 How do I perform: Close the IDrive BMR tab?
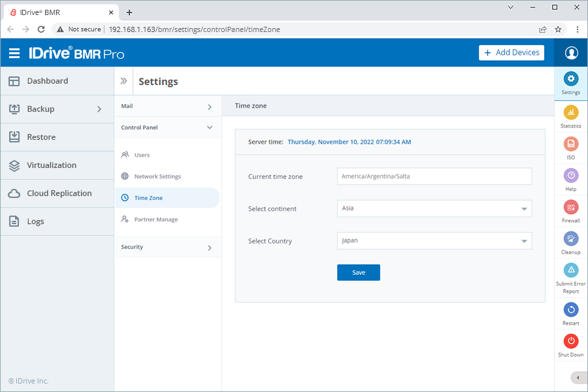point(111,12)
